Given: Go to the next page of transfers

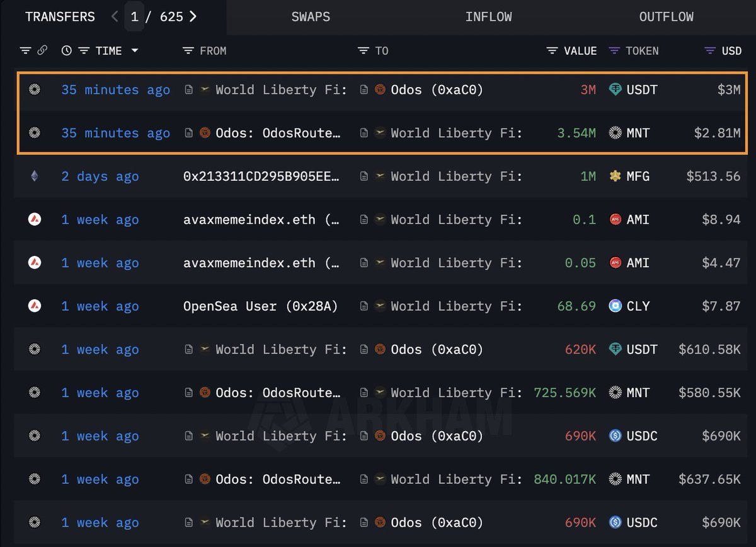Looking at the screenshot, I should pyautogui.click(x=193, y=16).
